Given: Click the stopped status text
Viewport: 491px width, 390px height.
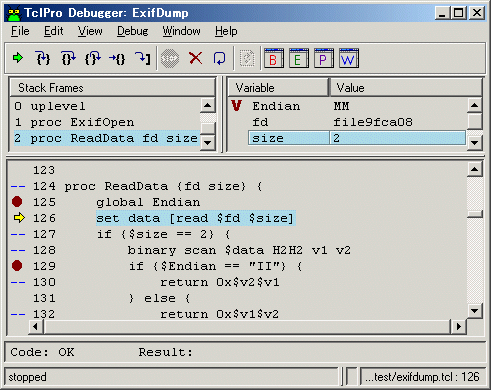Looking at the screenshot, I should [27, 377].
